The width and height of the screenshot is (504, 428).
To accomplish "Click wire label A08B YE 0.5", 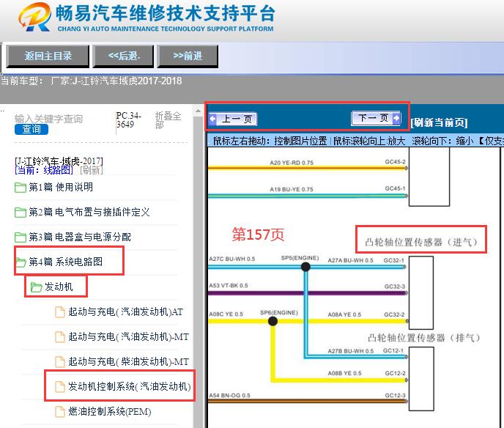I will click(344, 373).
